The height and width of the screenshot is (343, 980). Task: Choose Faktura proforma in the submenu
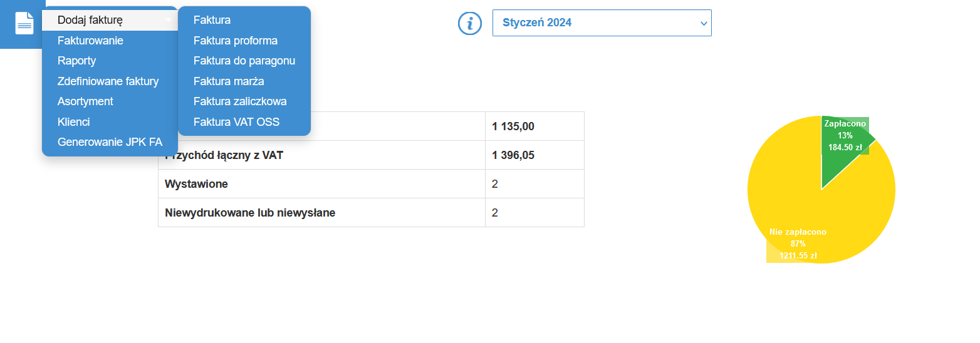pos(236,41)
